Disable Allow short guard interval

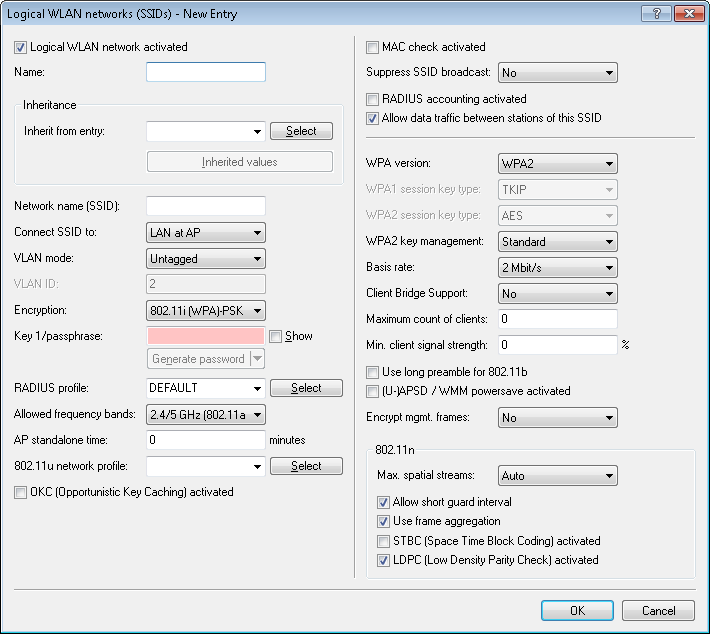pyautogui.click(x=384, y=502)
